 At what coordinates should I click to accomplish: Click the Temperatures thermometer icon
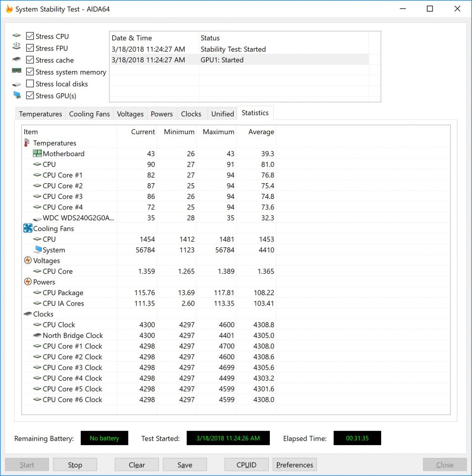(27, 143)
